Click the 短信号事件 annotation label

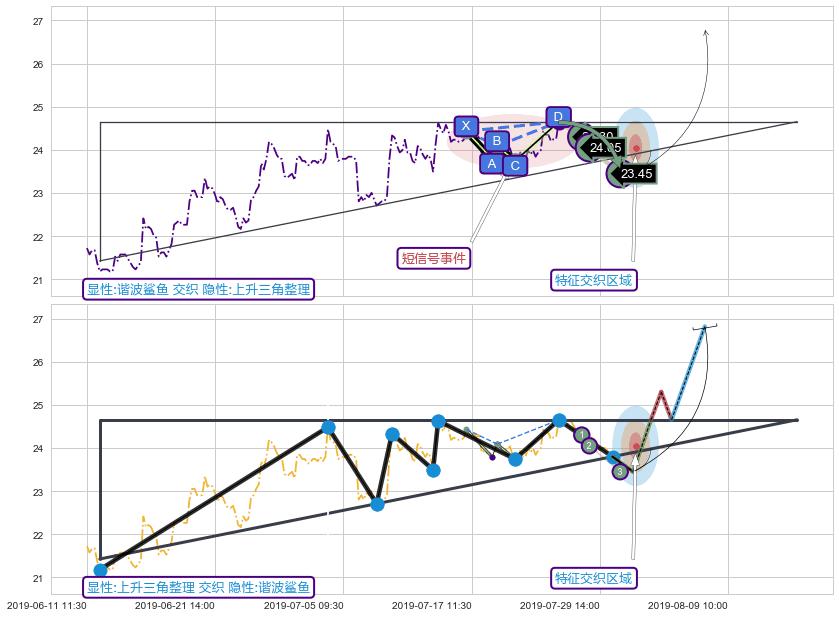click(x=434, y=258)
